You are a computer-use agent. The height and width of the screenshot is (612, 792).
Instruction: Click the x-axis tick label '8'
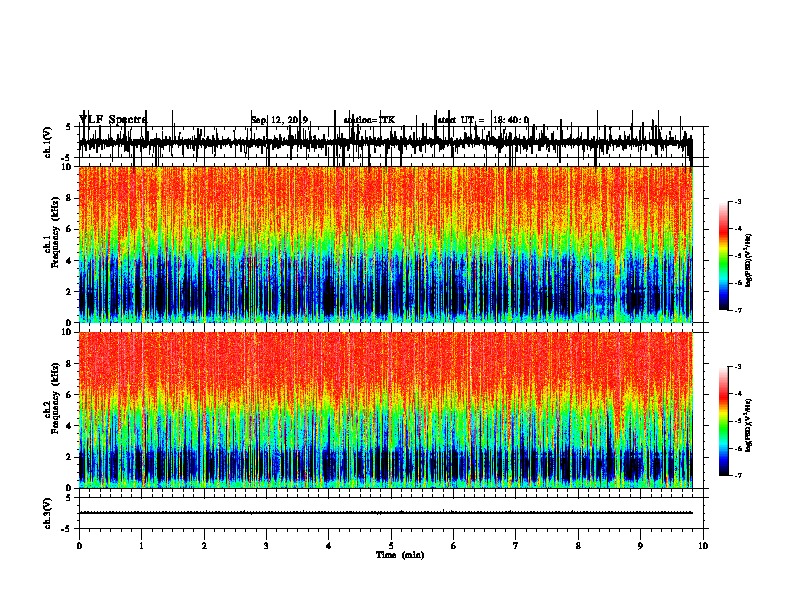click(578, 546)
